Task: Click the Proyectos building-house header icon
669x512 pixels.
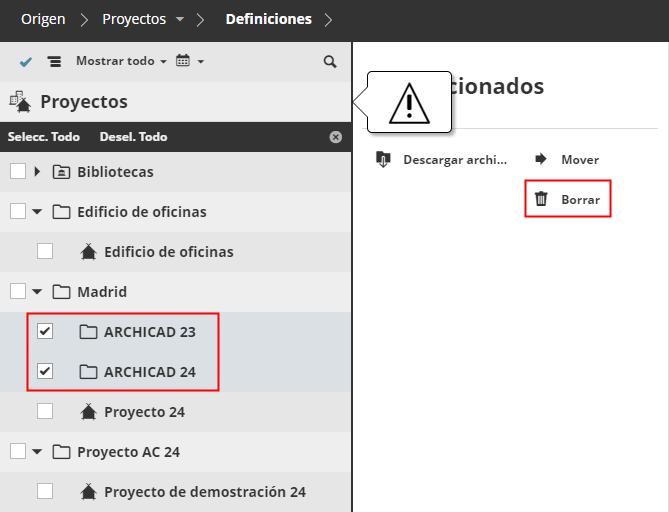Action: click(20, 102)
